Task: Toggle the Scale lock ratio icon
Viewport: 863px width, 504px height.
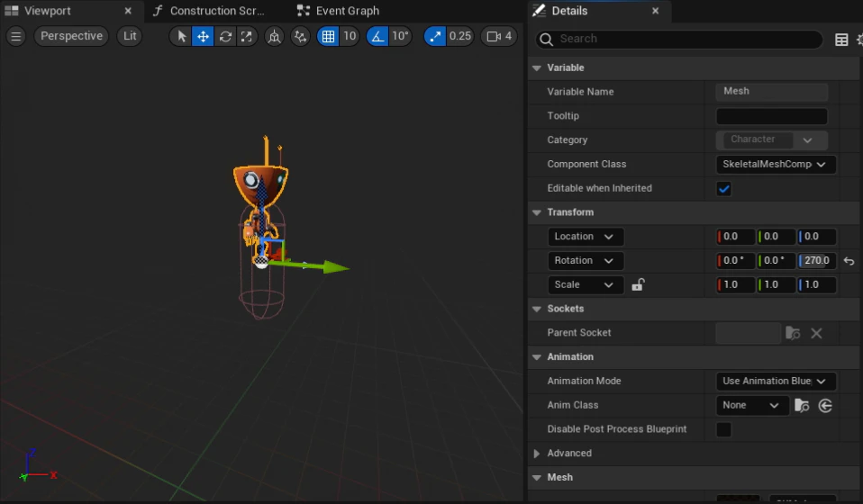Action: click(x=638, y=284)
